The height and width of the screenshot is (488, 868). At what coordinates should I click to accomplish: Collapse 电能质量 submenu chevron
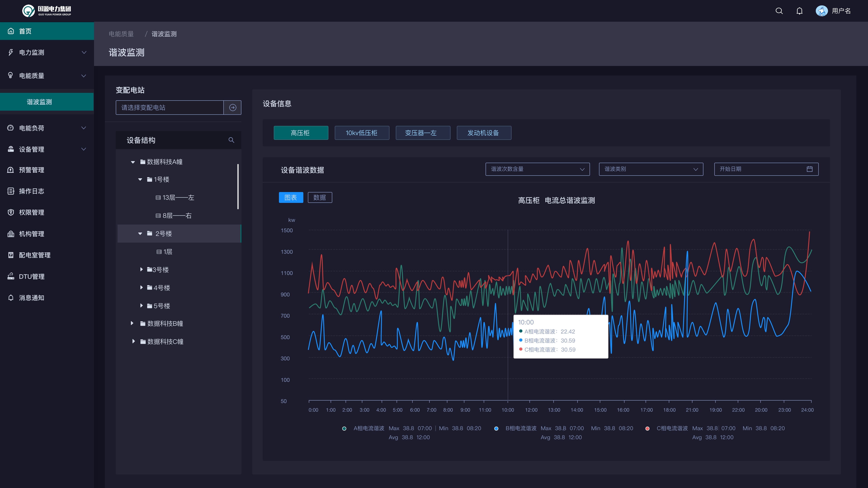(x=84, y=75)
